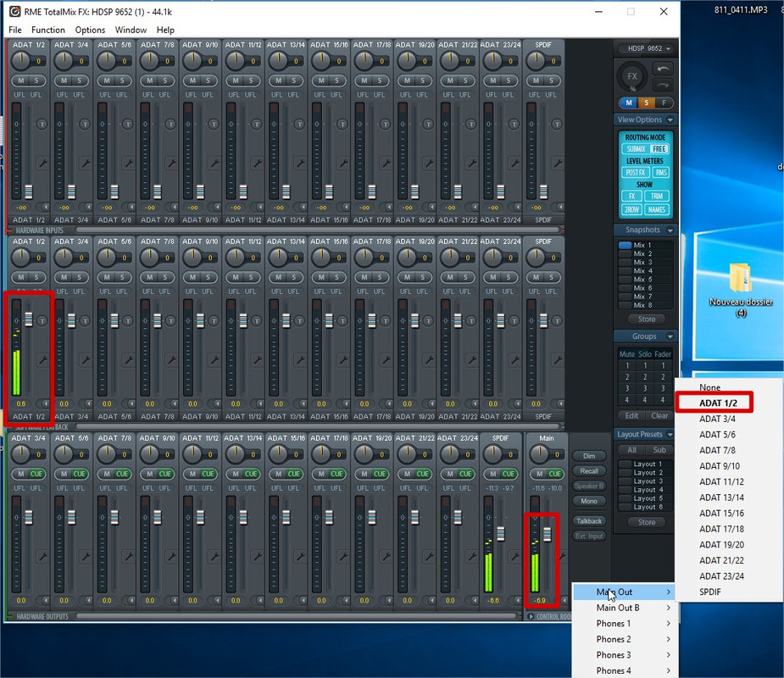Open the File menu
Viewport: 784px width, 678px height.
pos(15,30)
